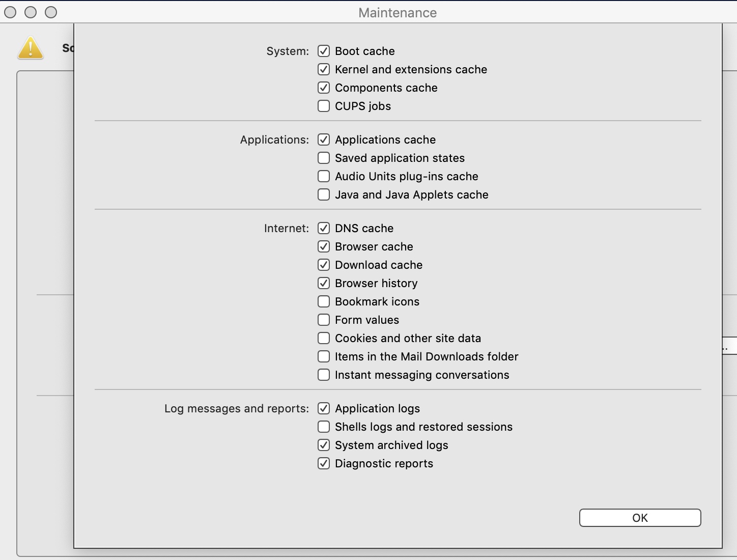Check Items in the Mail Downloads folder
The height and width of the screenshot is (560, 737).
pos(324,356)
